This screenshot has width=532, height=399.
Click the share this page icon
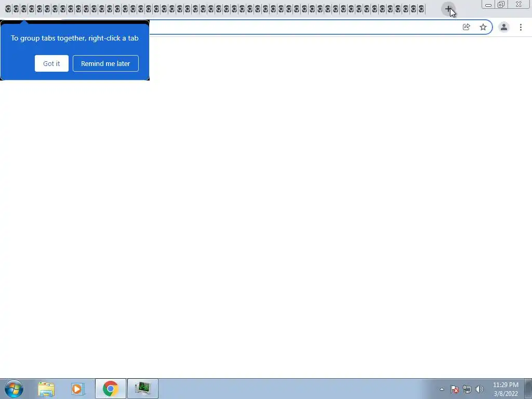[x=466, y=27]
